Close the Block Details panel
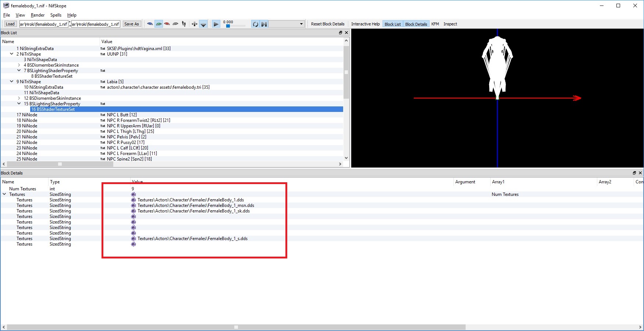The width and height of the screenshot is (644, 331). click(x=640, y=173)
